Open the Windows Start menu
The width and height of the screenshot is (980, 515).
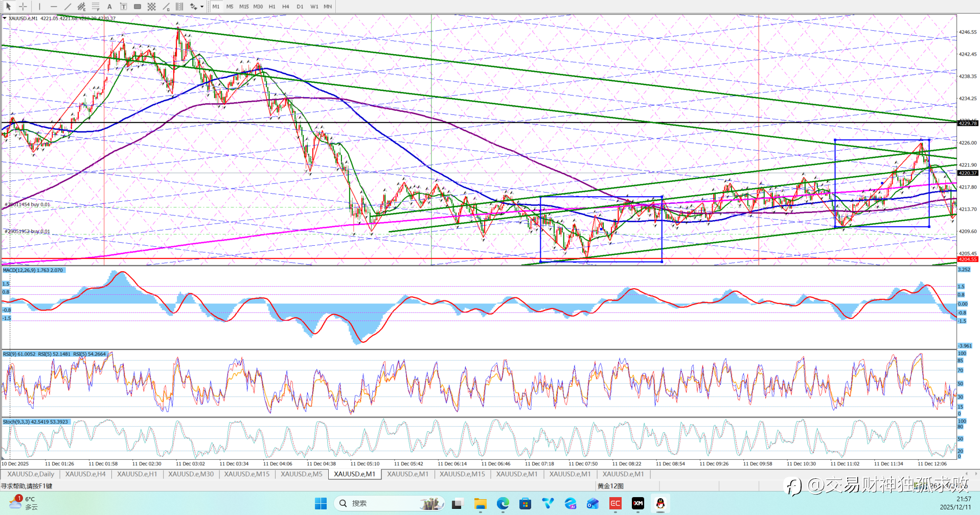tap(321, 504)
